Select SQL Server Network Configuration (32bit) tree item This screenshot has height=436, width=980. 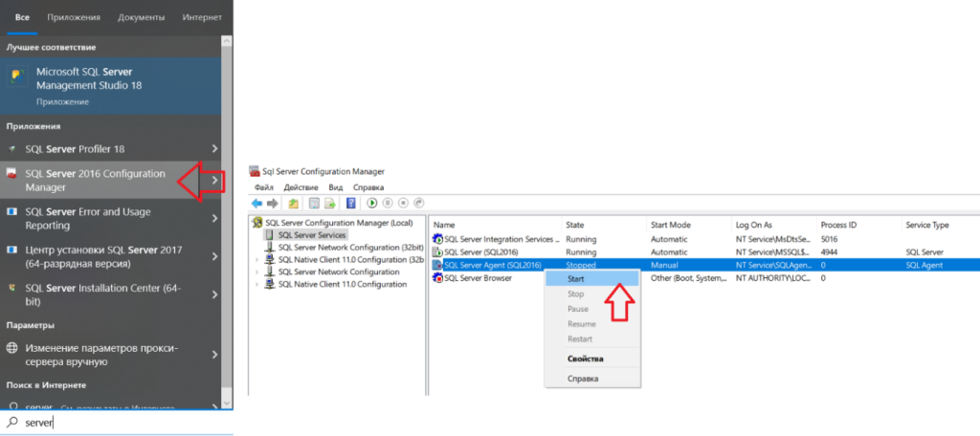[350, 248]
